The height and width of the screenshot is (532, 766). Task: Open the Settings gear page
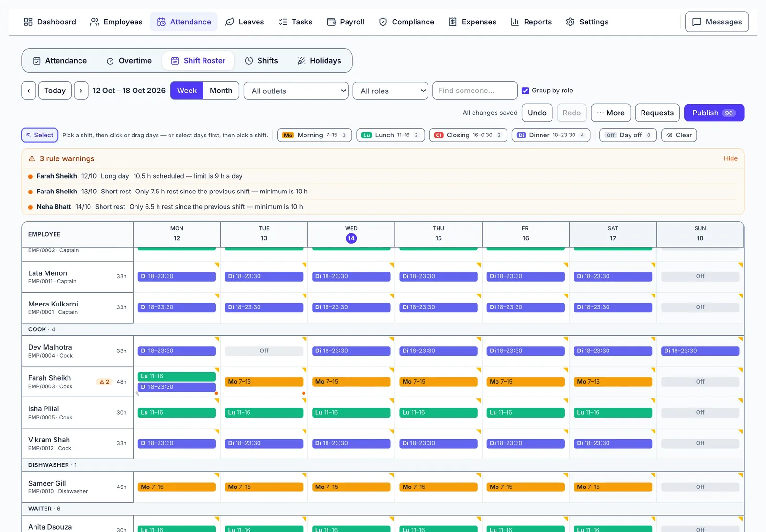587,22
